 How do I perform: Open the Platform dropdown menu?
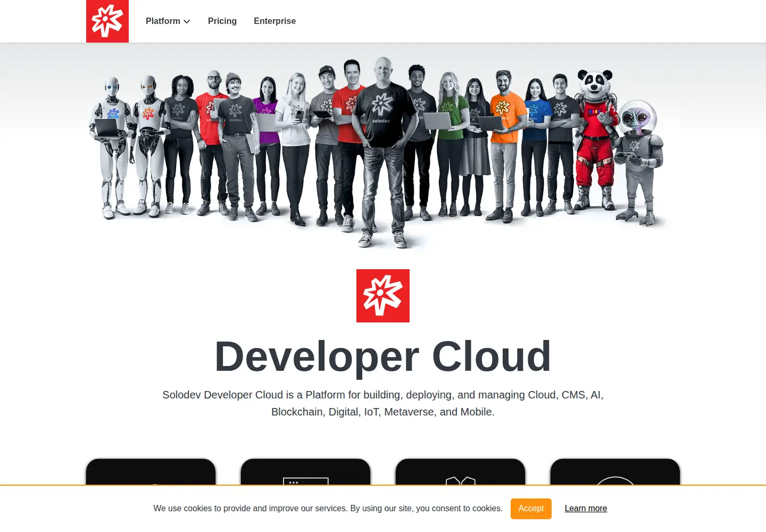[x=168, y=21]
